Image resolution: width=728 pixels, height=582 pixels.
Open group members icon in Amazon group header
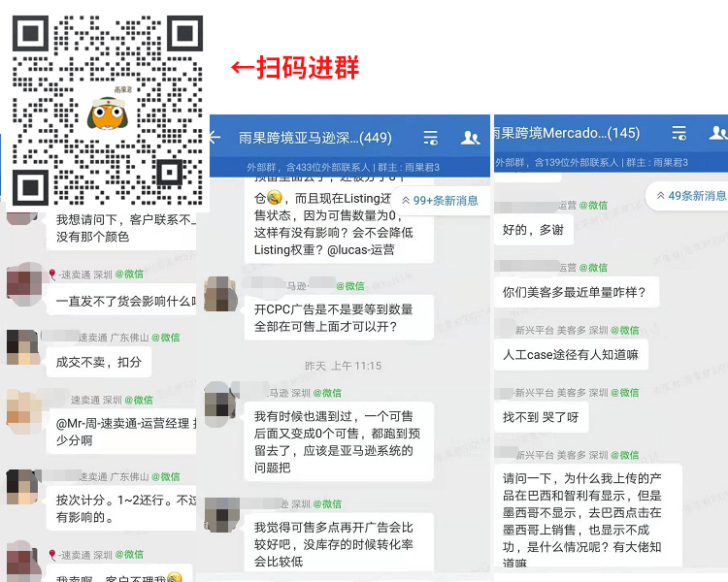pyautogui.click(x=471, y=138)
